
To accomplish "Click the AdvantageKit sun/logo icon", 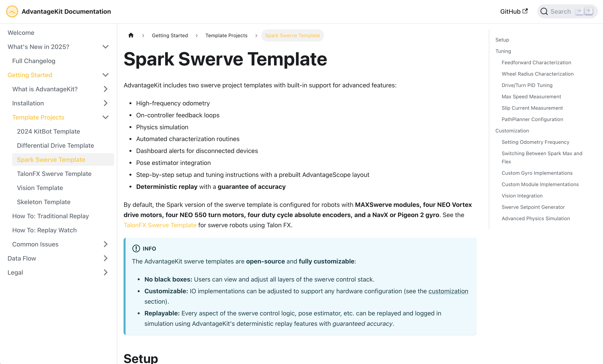I will tap(12, 12).
